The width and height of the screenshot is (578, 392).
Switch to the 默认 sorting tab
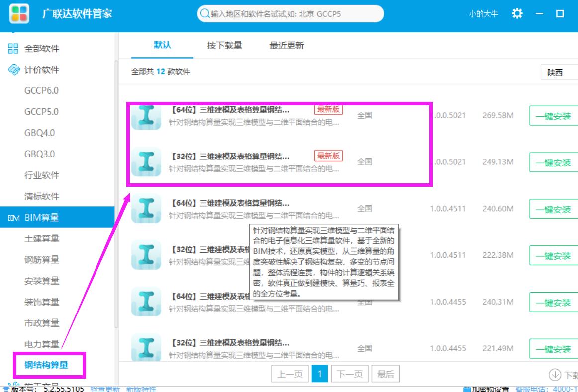162,45
